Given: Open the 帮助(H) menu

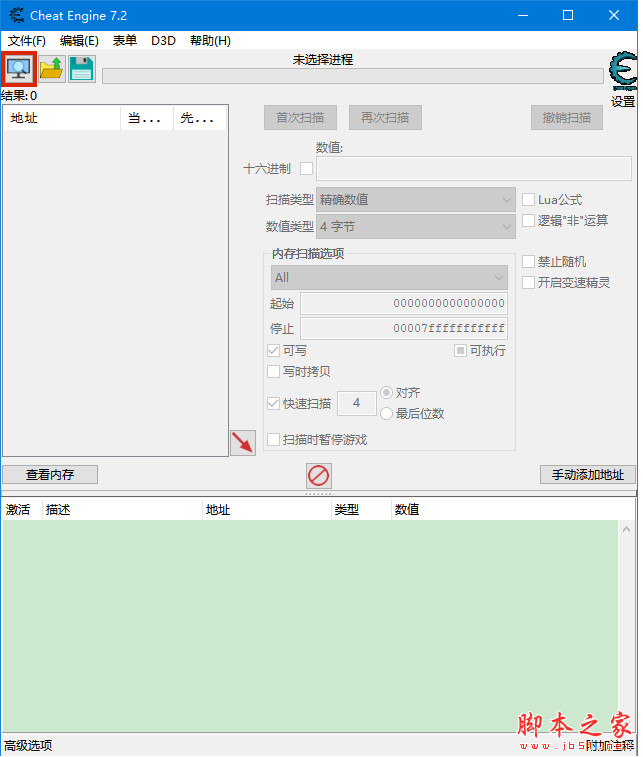Looking at the screenshot, I should tap(210, 41).
